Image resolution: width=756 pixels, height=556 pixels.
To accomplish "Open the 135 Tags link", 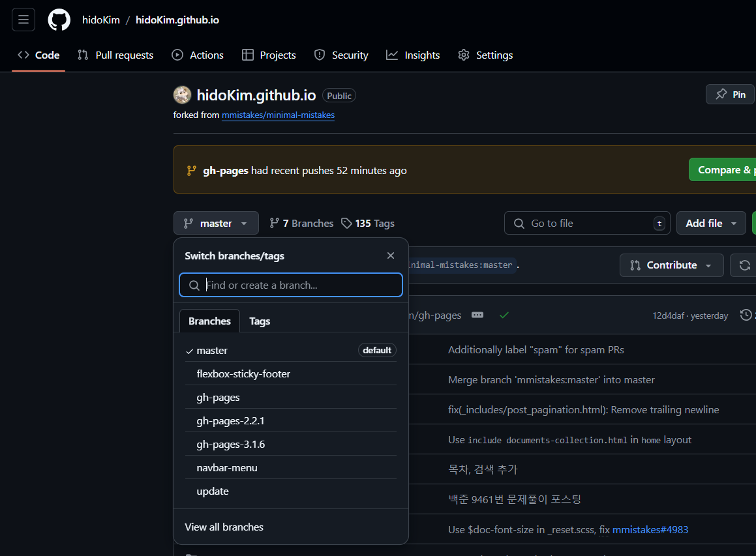I will (368, 223).
